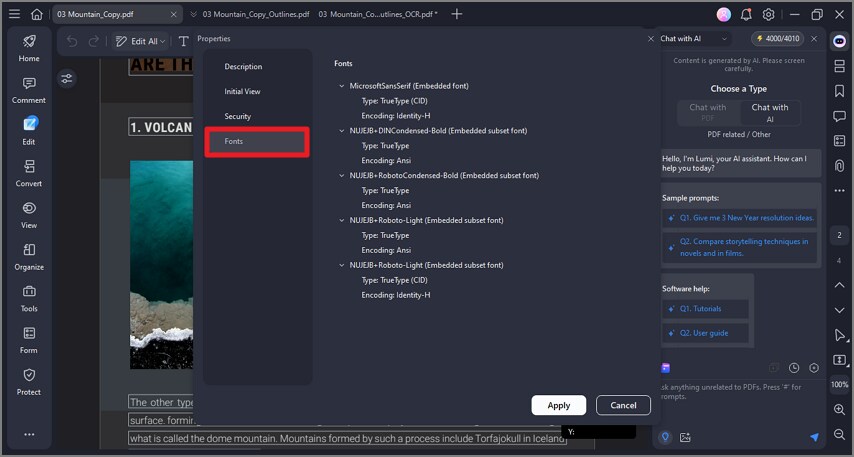Show more sidebar tools via ellipsis
This screenshot has width=854, height=457.
click(x=29, y=434)
